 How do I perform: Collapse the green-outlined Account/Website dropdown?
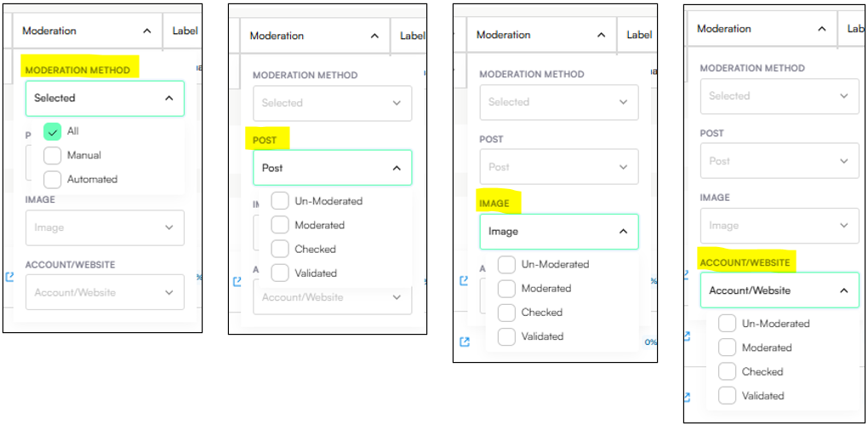click(x=843, y=291)
